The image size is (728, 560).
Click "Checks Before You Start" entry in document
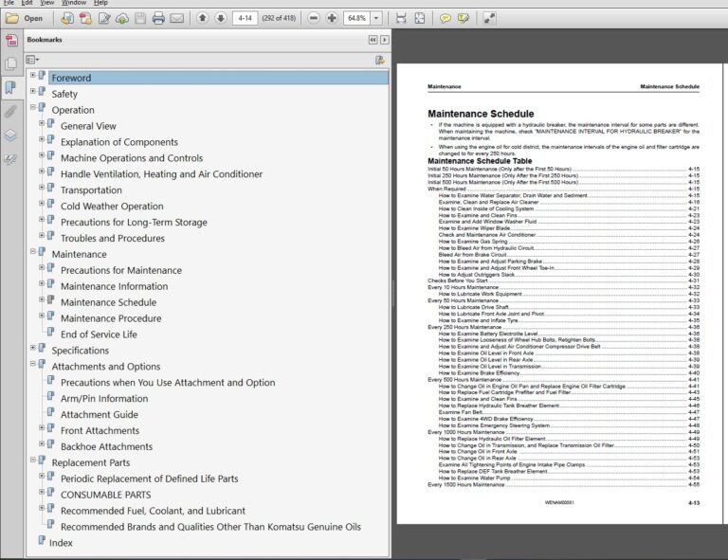457,280
